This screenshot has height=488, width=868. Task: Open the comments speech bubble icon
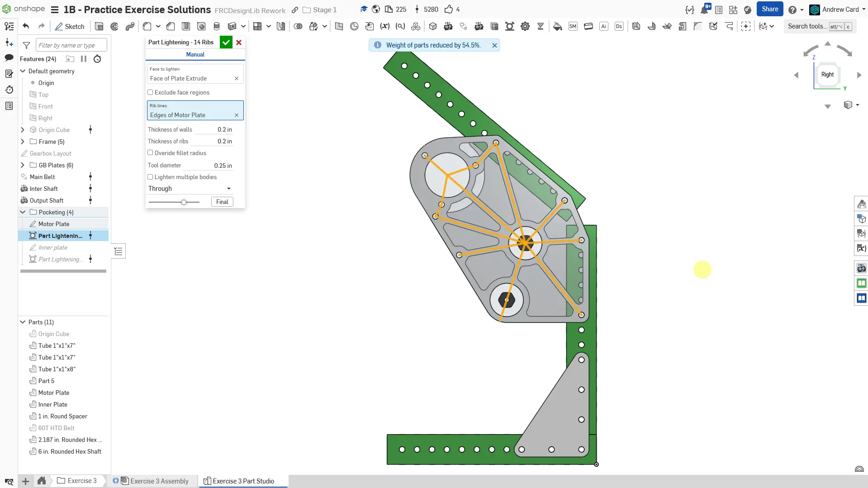(9, 57)
